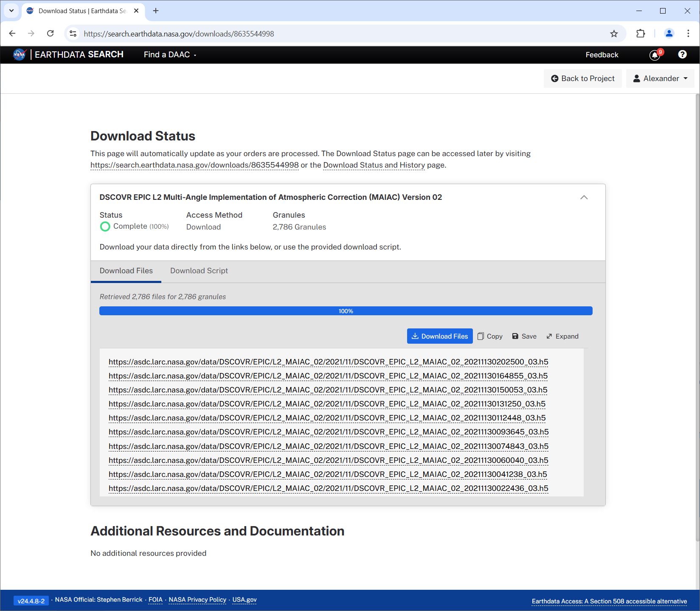The height and width of the screenshot is (611, 700).
Task: Click the Complete status circle indicator
Action: [105, 227]
